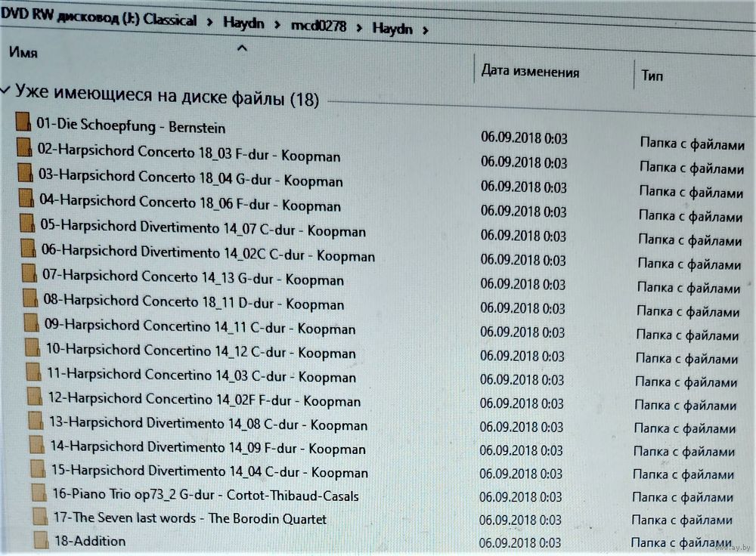Select 05-Harpsichord Divertimento 14_07 C-dur - Koopman
Viewport: 756px width, 556px height.
[x=203, y=227]
